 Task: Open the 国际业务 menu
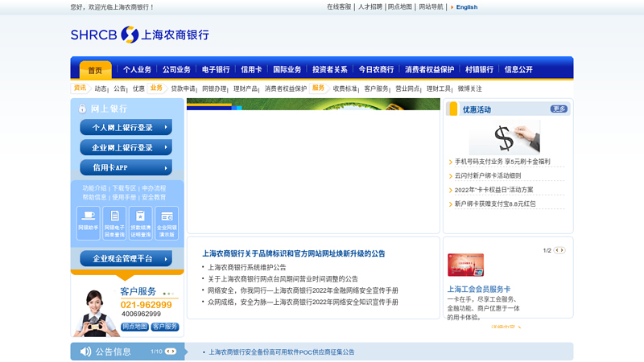(287, 69)
